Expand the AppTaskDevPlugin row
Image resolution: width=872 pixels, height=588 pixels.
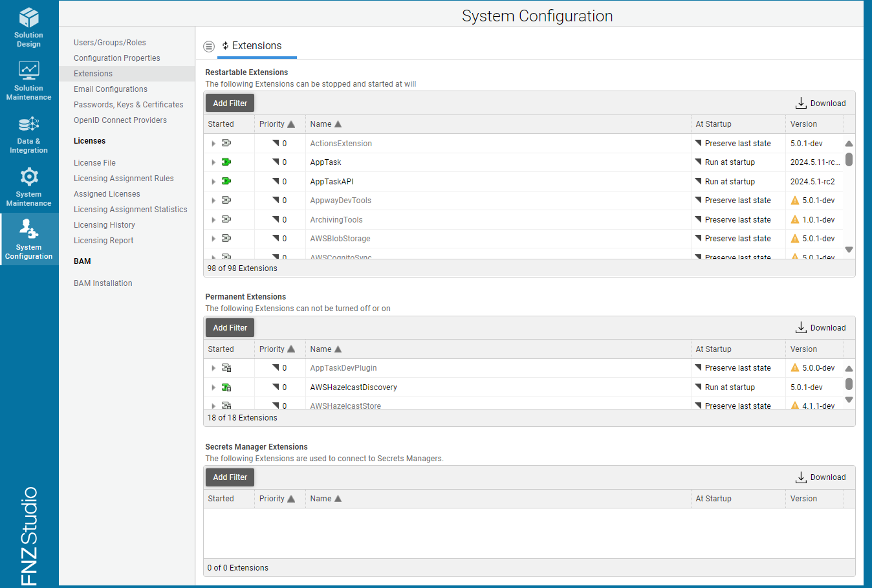point(213,368)
